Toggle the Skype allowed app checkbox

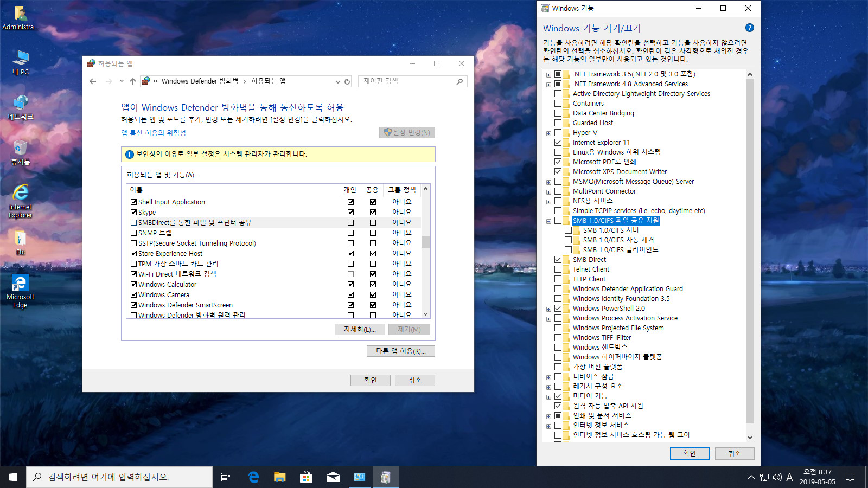(133, 213)
